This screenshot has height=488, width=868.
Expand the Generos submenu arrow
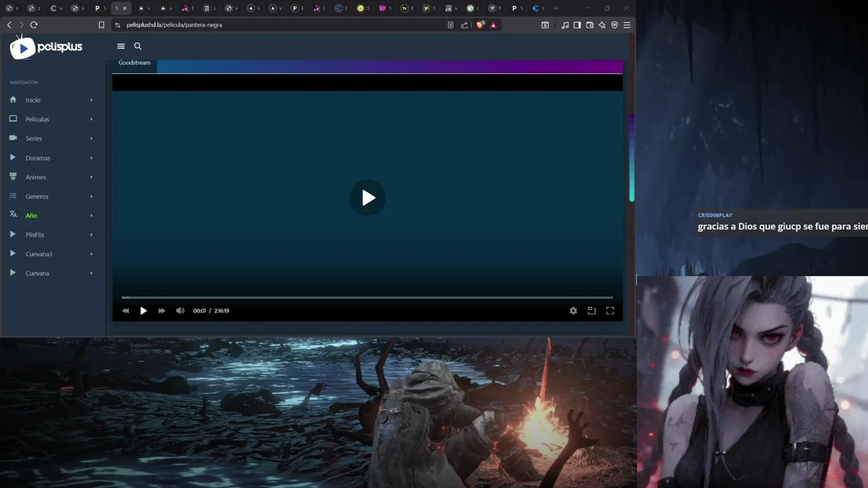[92, 197]
